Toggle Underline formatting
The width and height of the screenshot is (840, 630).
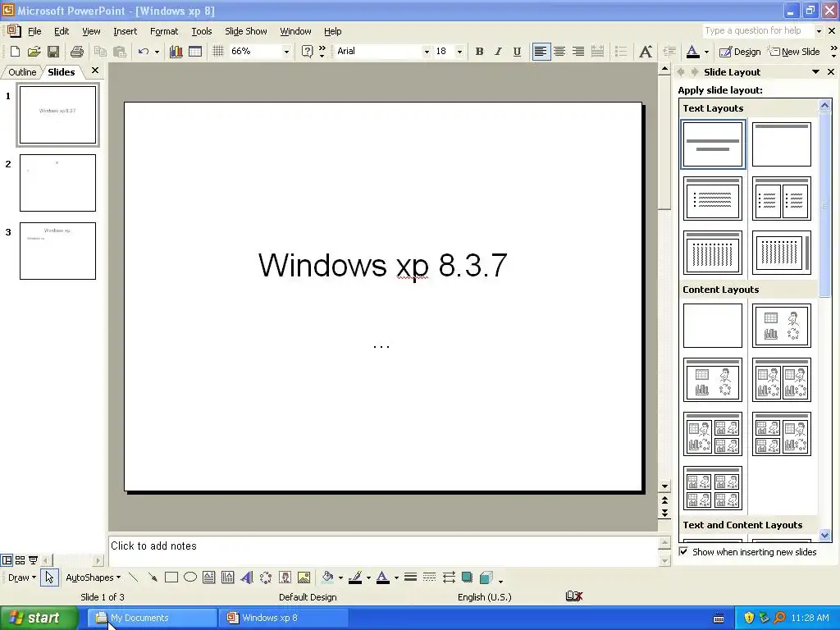click(517, 52)
